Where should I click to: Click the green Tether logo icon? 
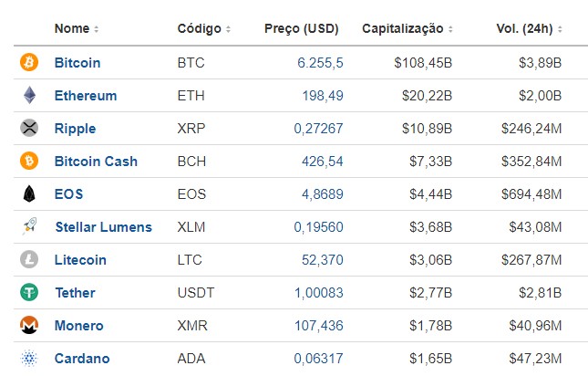[x=29, y=293]
